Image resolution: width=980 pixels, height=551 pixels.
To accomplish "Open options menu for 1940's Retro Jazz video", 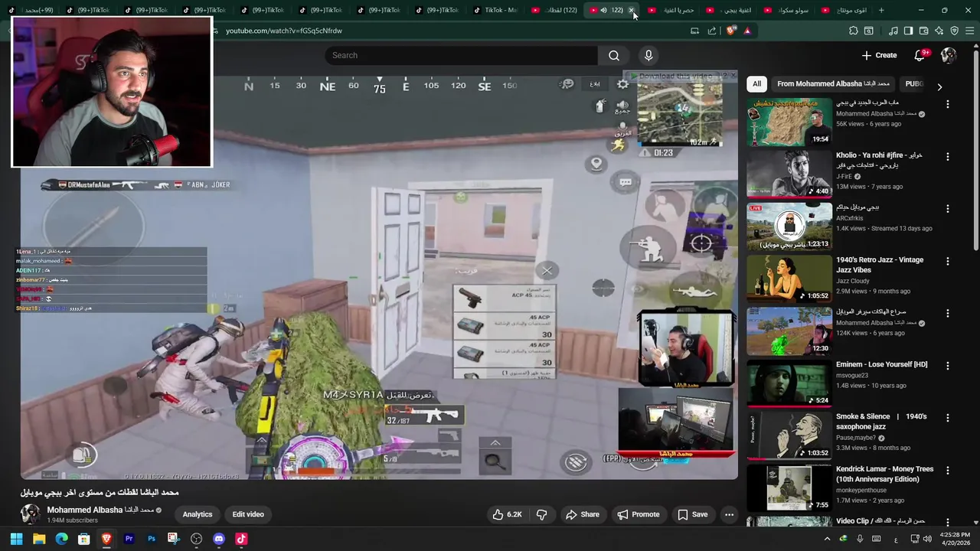I will tap(948, 261).
